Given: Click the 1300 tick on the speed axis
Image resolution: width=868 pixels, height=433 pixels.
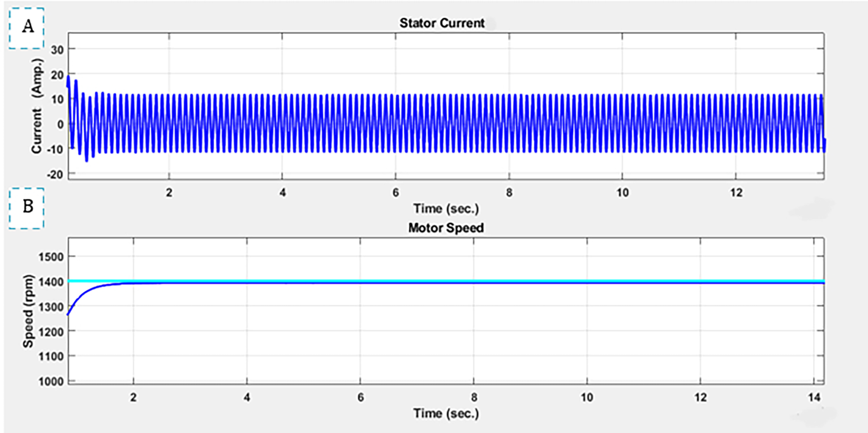Looking at the screenshot, I should 51,306.
